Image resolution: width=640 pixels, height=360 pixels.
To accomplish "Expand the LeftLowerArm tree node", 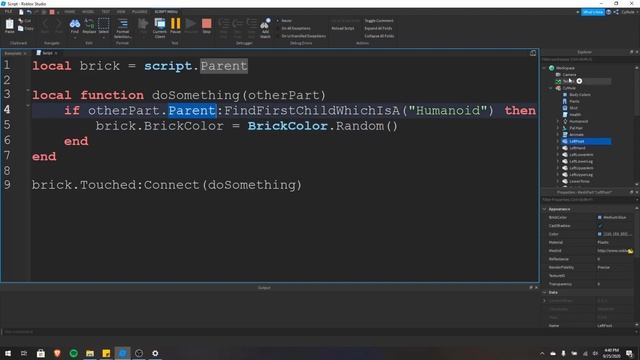I will point(558,155).
